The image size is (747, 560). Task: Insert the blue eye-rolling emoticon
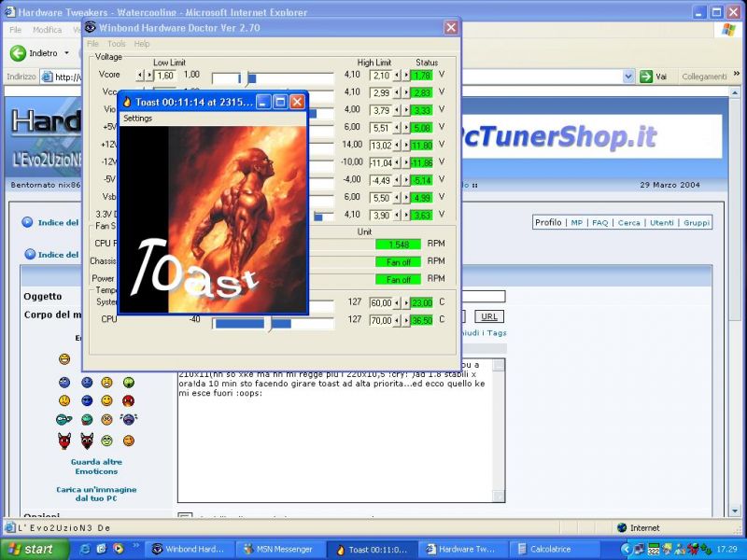click(64, 382)
